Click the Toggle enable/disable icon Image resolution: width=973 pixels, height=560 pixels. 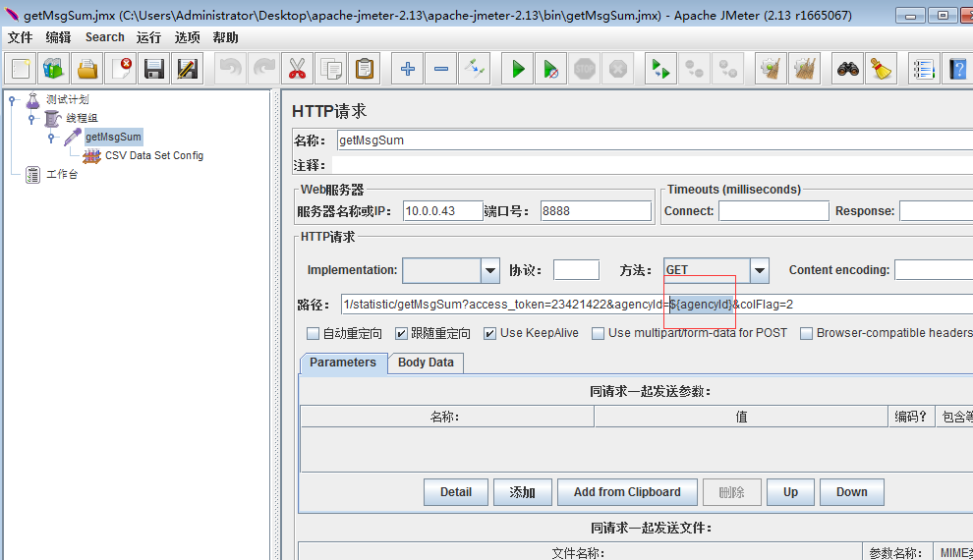coord(475,68)
